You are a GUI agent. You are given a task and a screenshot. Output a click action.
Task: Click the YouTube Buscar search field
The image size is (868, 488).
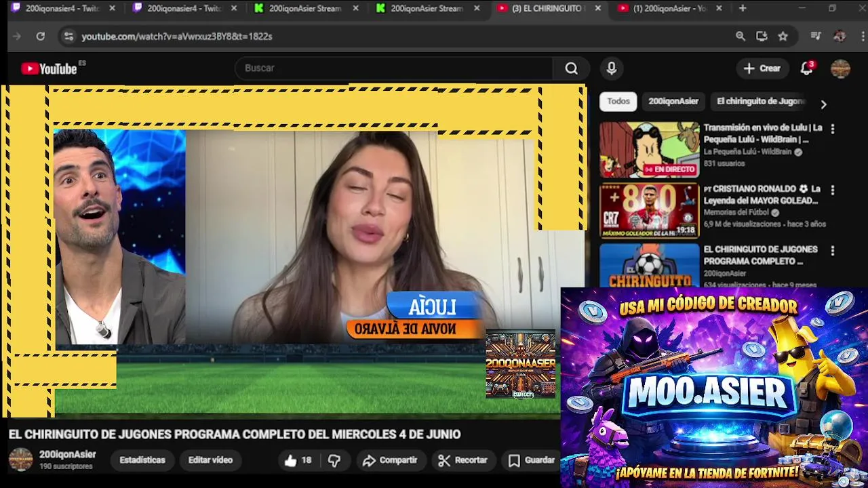pyautogui.click(x=395, y=68)
